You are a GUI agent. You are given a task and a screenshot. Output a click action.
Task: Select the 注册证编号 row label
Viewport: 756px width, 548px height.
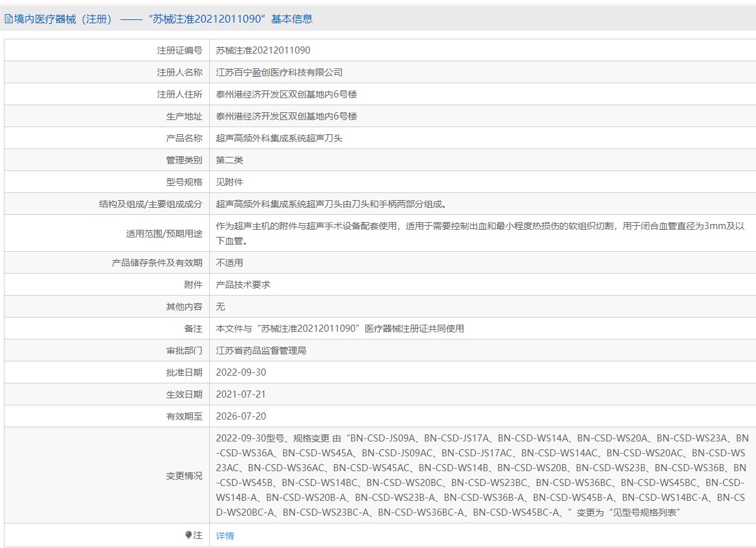pyautogui.click(x=179, y=50)
